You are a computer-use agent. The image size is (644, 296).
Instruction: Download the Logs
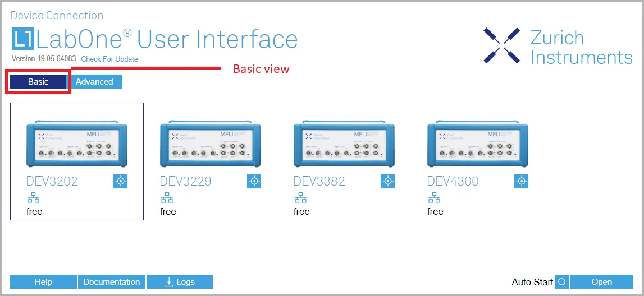(x=180, y=282)
